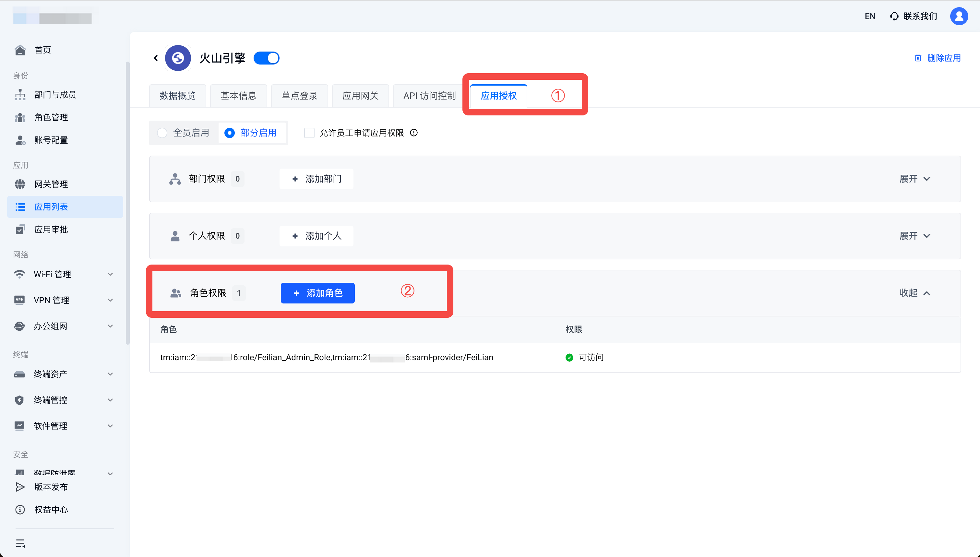This screenshot has height=557, width=980.
Task: Switch to the API 访问控制 tab
Action: click(x=430, y=96)
